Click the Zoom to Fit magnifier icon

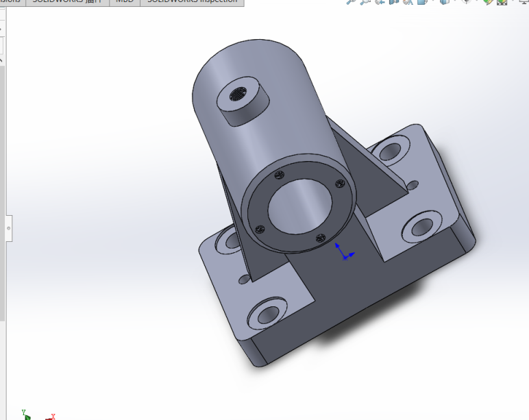click(351, 1)
